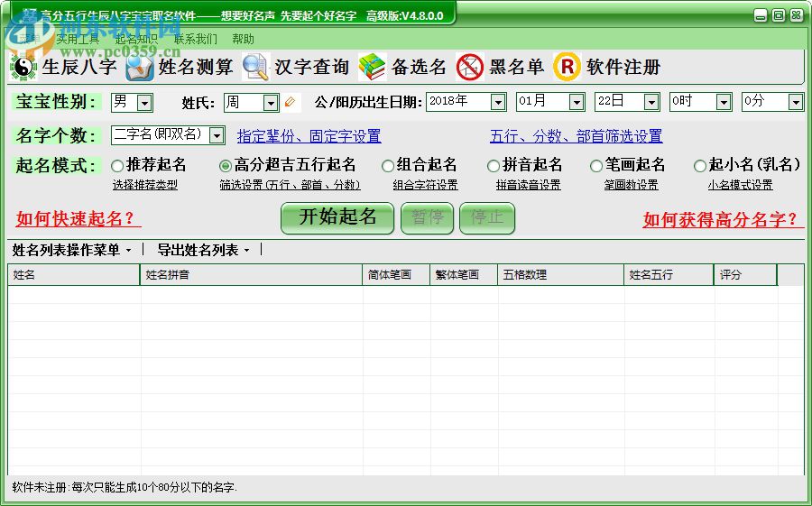Click the 姓名测算 book icon

pyautogui.click(x=140, y=68)
